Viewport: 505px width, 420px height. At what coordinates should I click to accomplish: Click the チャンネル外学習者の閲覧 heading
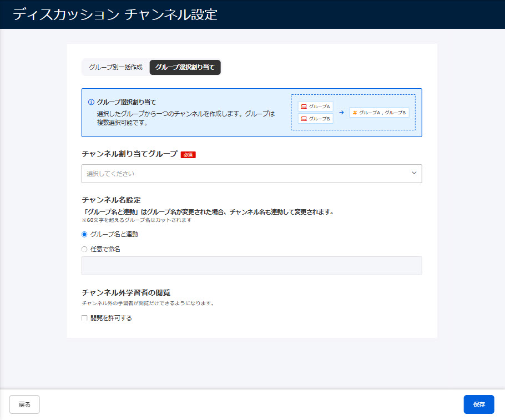coord(126,292)
